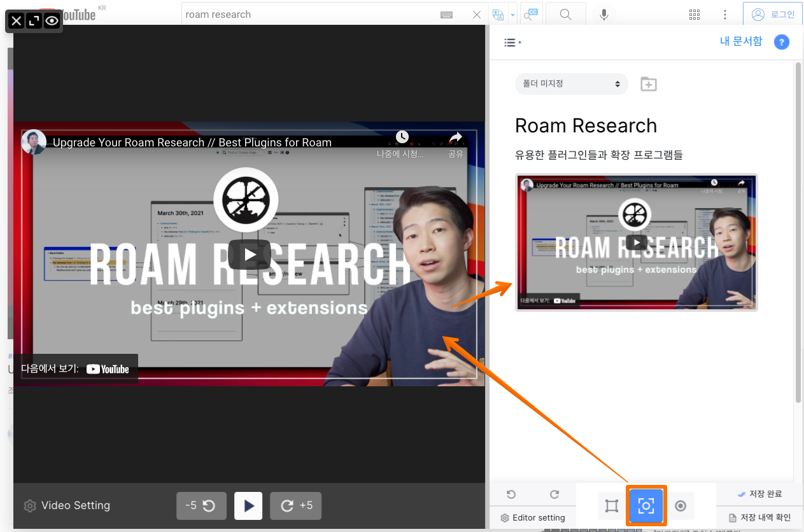Click the note panel vertical scrollbar
Viewport: 804px width, 532px height.
click(799, 232)
